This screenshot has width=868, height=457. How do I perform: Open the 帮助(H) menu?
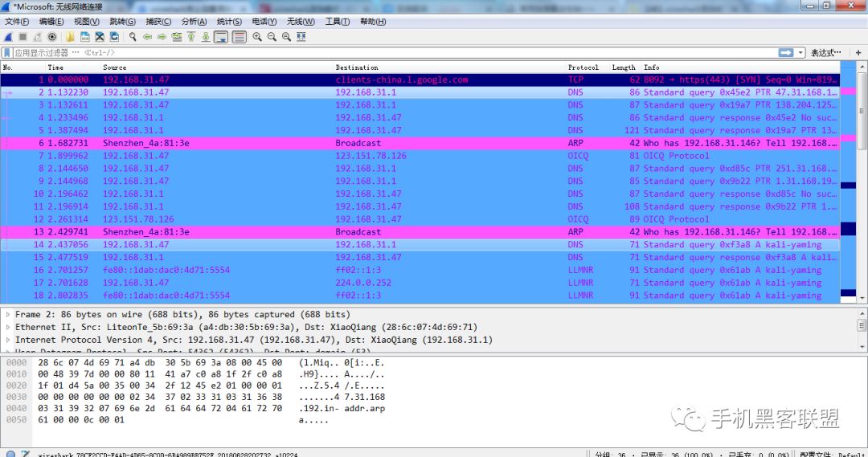coord(373,22)
